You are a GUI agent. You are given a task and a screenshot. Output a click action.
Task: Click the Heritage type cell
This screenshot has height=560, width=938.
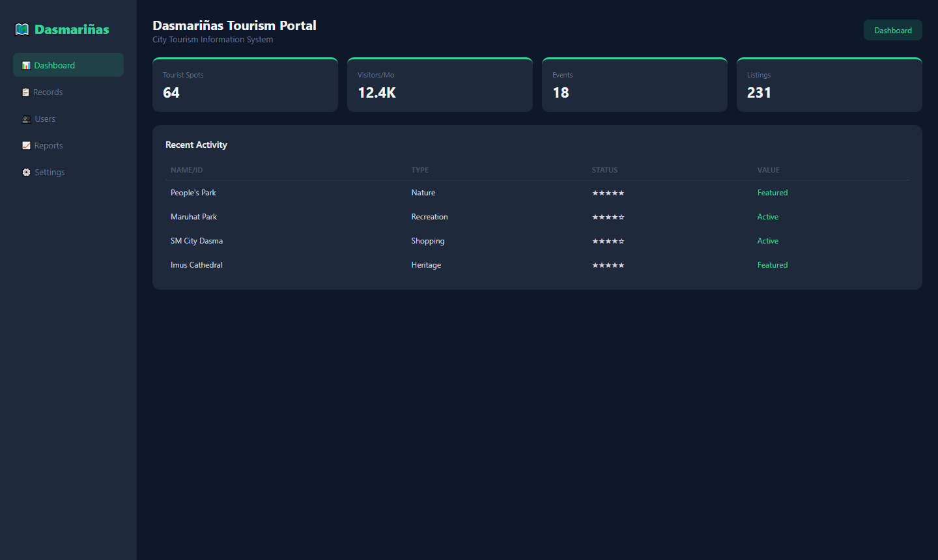pyautogui.click(x=426, y=265)
